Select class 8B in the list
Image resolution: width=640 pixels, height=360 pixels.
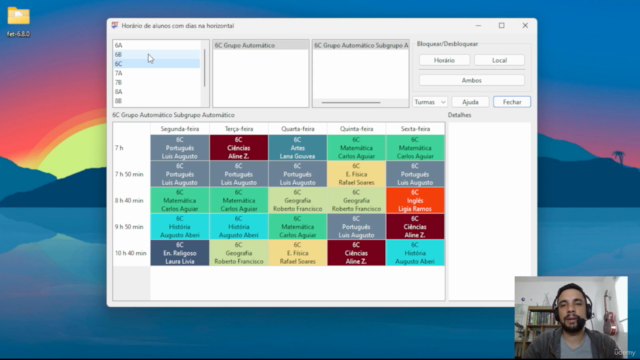coord(157,101)
